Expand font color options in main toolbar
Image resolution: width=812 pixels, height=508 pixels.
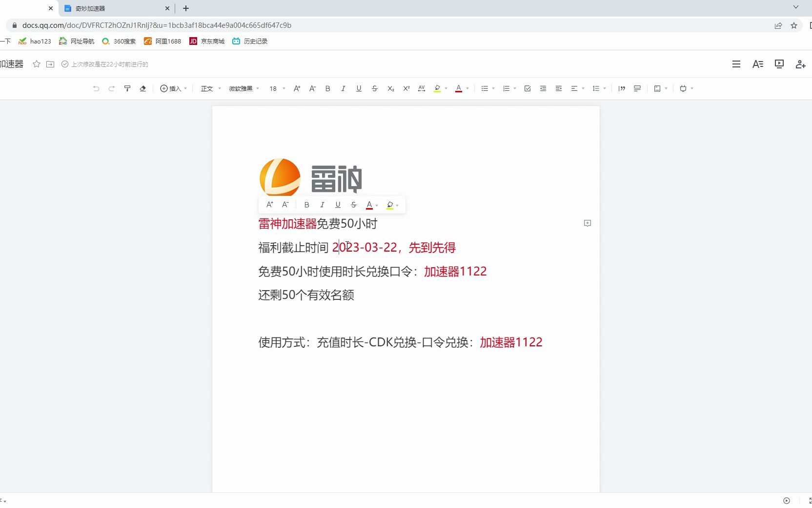click(x=467, y=88)
